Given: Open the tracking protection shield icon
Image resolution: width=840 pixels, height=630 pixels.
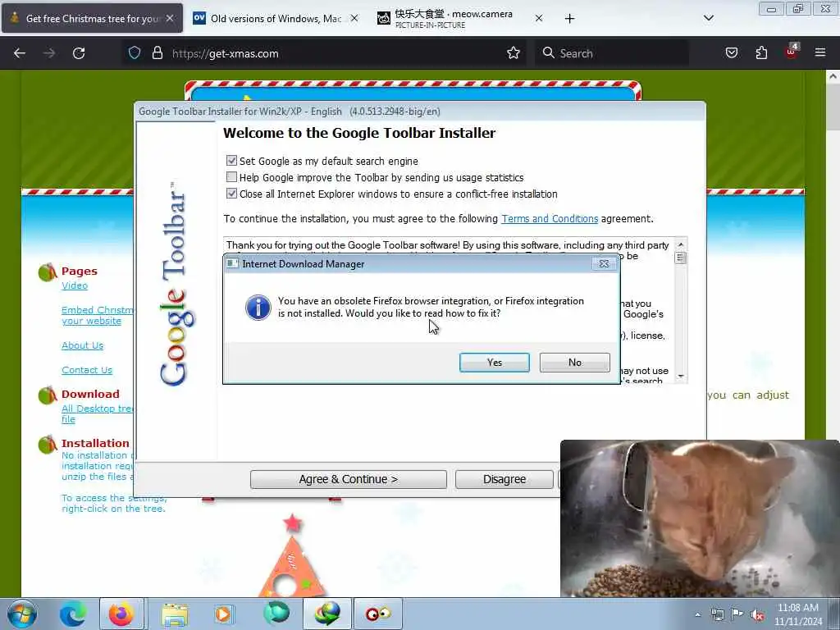Looking at the screenshot, I should (x=135, y=53).
